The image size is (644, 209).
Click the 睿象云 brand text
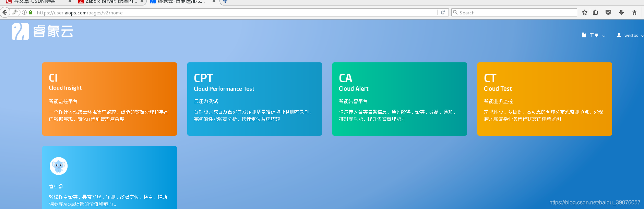tap(53, 32)
